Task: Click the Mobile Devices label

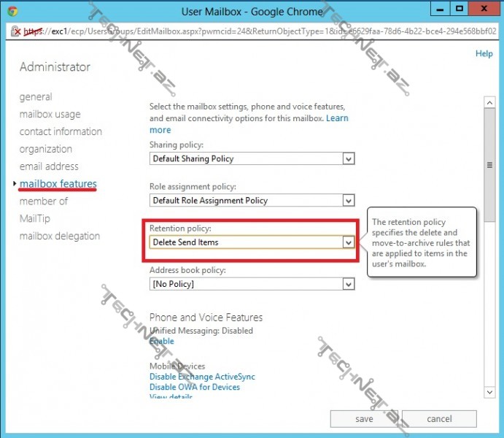Action: (x=177, y=366)
